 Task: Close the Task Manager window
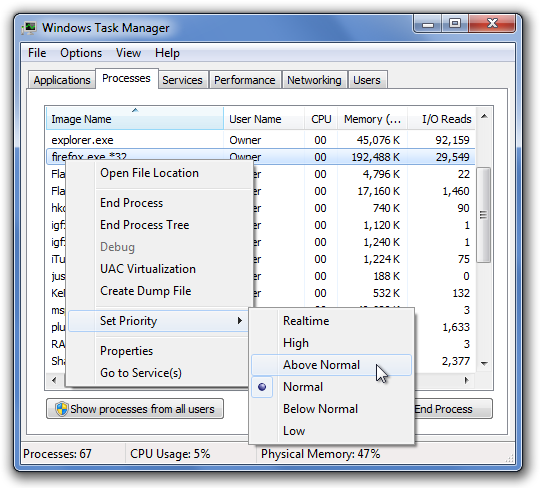click(x=492, y=24)
